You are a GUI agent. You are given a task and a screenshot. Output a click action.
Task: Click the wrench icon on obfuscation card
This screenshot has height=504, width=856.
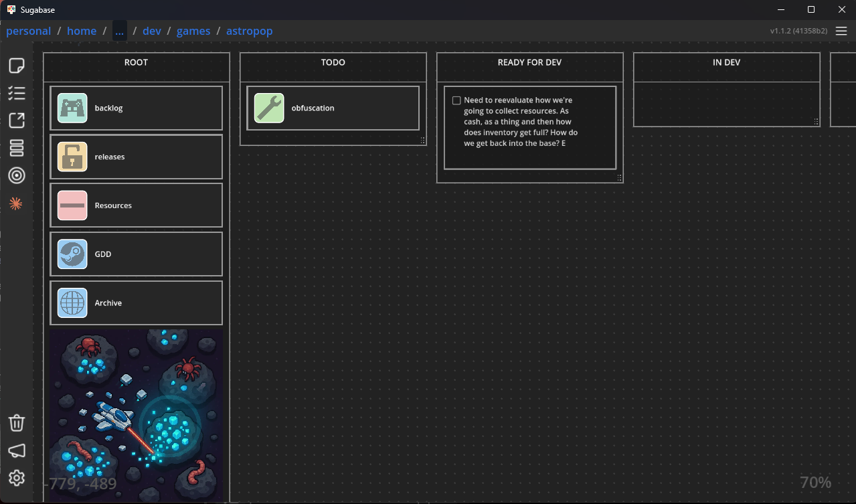click(x=269, y=108)
